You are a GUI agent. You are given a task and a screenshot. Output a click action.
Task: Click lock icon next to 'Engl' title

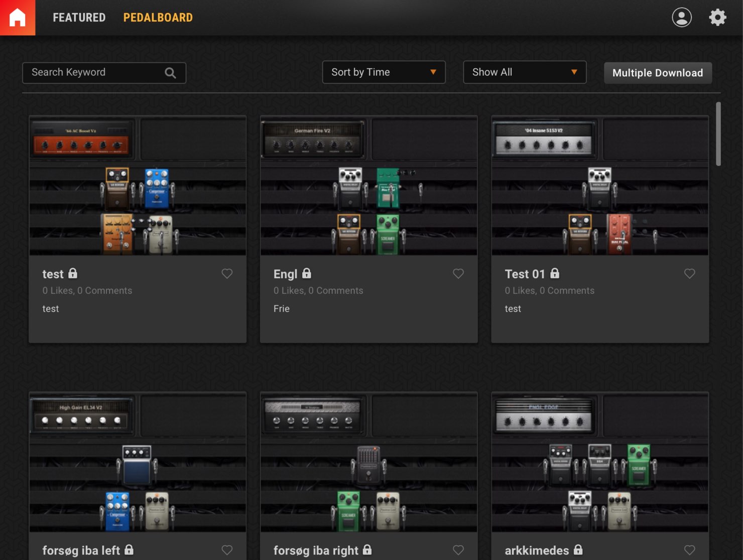point(307,273)
